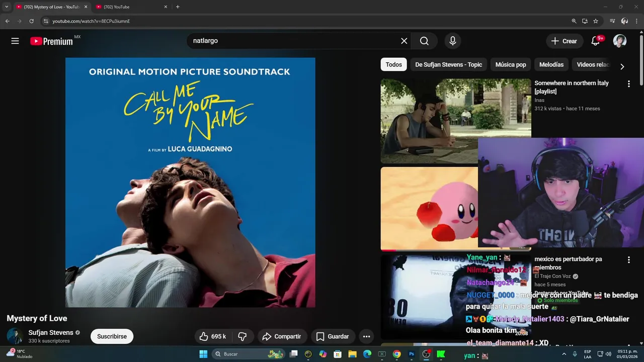Screen dimensions: 644x362
Task: Open new browser tab with plus
Action: (178, 7)
